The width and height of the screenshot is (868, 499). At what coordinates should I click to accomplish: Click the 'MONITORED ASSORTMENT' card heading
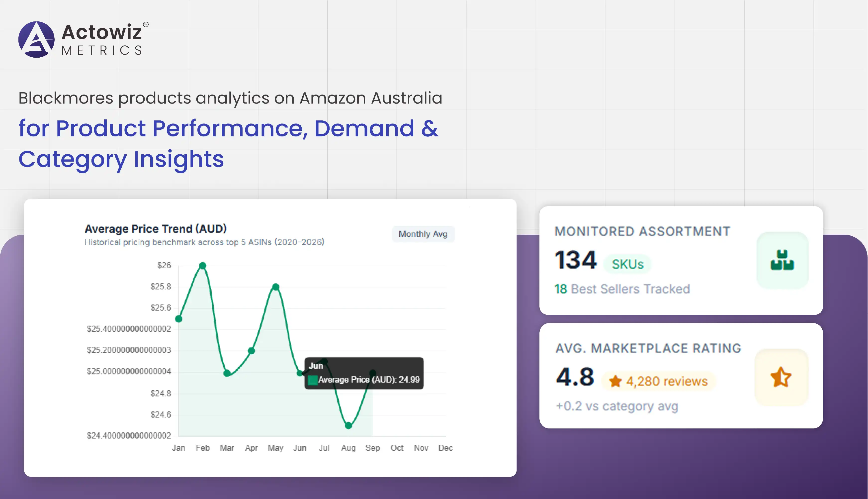643,231
